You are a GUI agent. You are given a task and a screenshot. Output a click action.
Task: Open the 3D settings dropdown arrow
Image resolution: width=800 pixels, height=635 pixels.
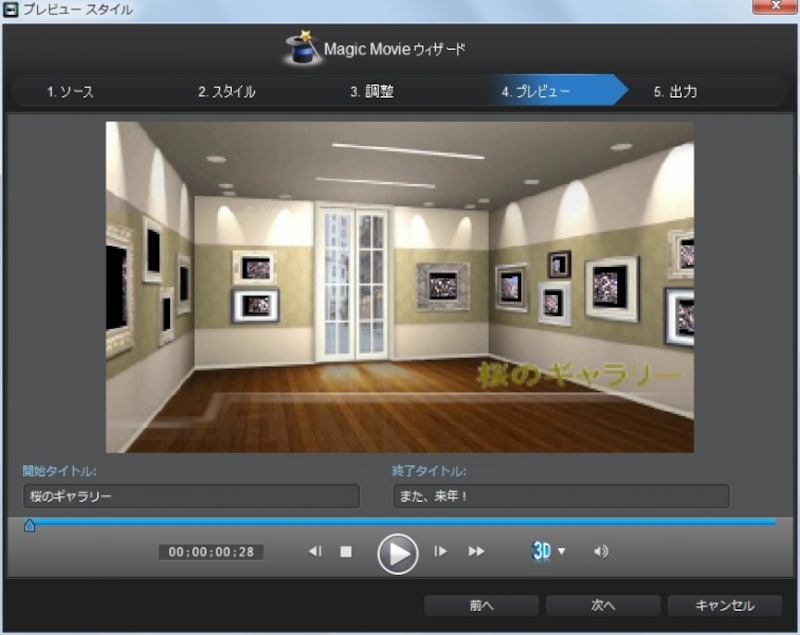[562, 551]
